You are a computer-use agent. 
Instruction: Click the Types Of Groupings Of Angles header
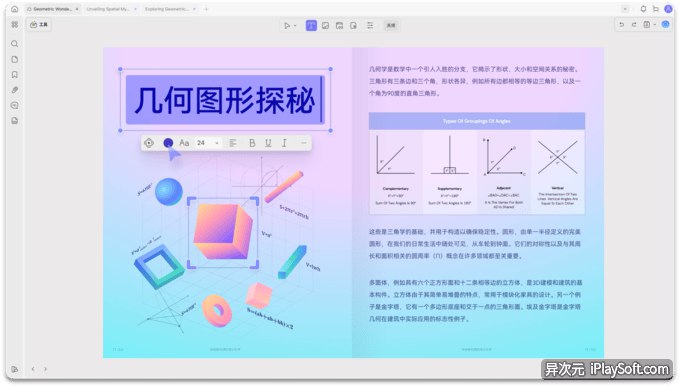pyautogui.click(x=477, y=121)
